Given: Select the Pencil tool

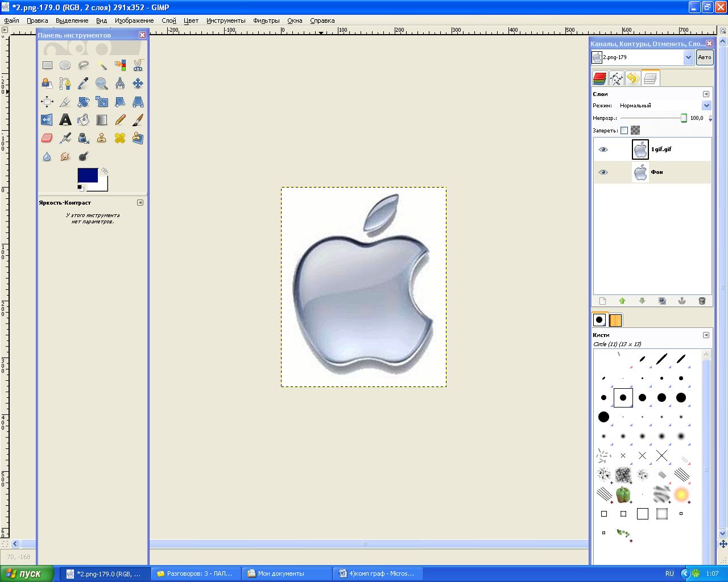Looking at the screenshot, I should (x=120, y=120).
